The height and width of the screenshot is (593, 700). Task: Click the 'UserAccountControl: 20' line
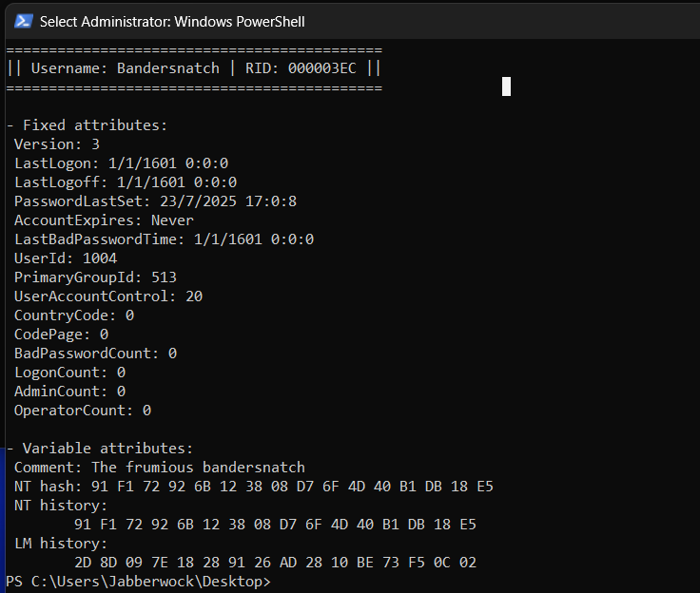(108, 296)
